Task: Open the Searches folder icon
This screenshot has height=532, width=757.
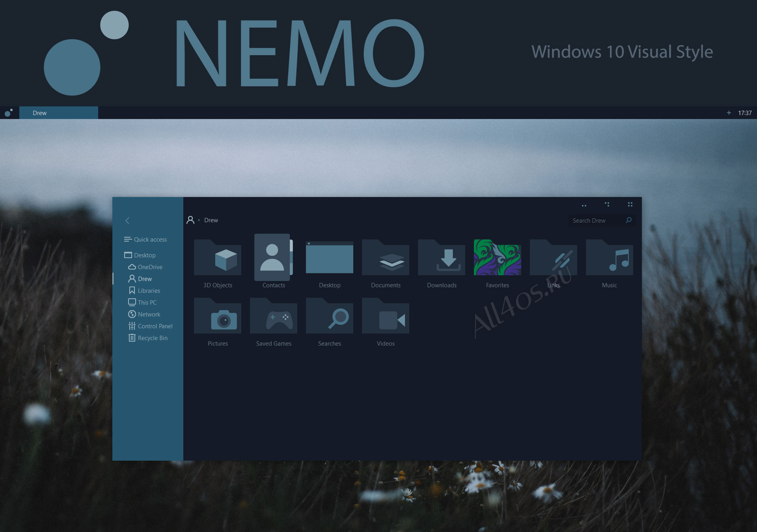Action: pyautogui.click(x=330, y=316)
